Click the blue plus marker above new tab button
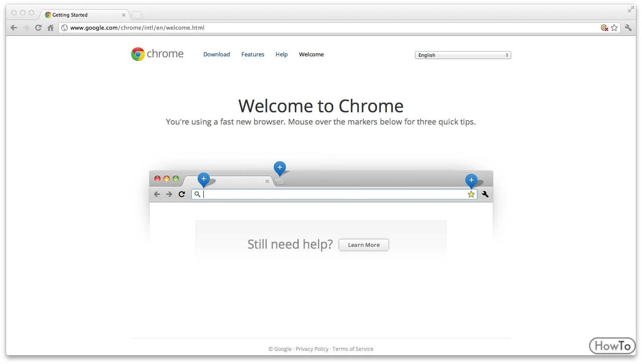 [279, 168]
